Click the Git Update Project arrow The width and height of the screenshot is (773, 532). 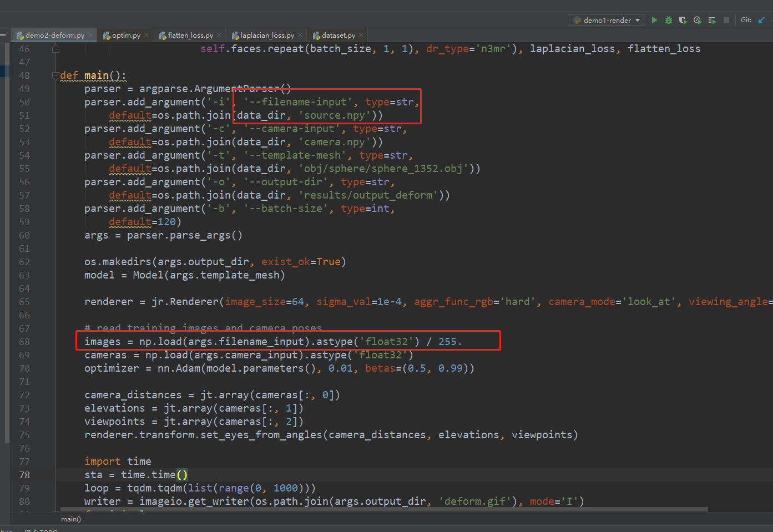(x=761, y=20)
